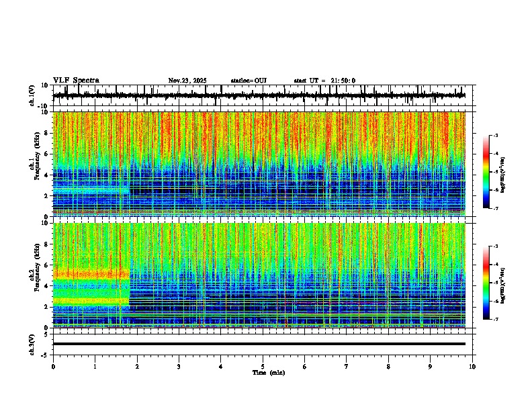Click the "Time (min)" axis title
Screen dimensions: 532x411
[x=269, y=373]
